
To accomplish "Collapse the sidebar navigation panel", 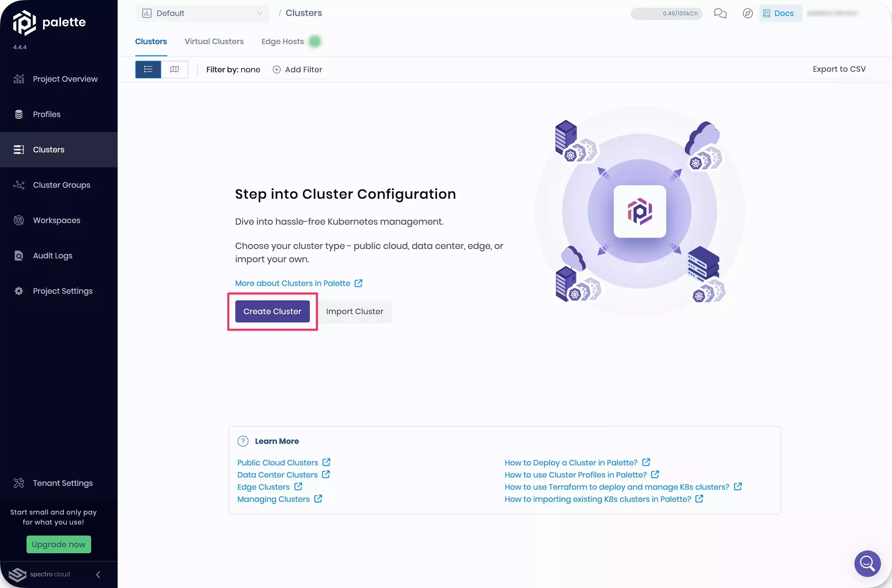I will coord(97,575).
